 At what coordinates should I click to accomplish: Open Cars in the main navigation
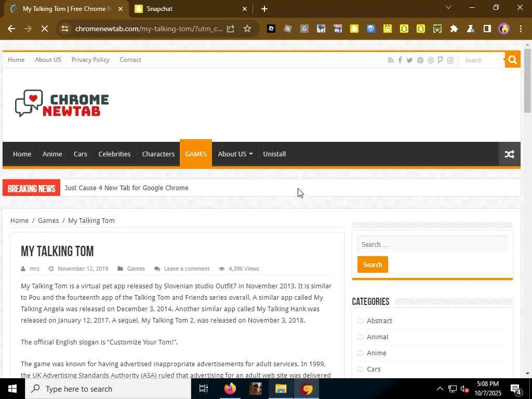(x=81, y=154)
